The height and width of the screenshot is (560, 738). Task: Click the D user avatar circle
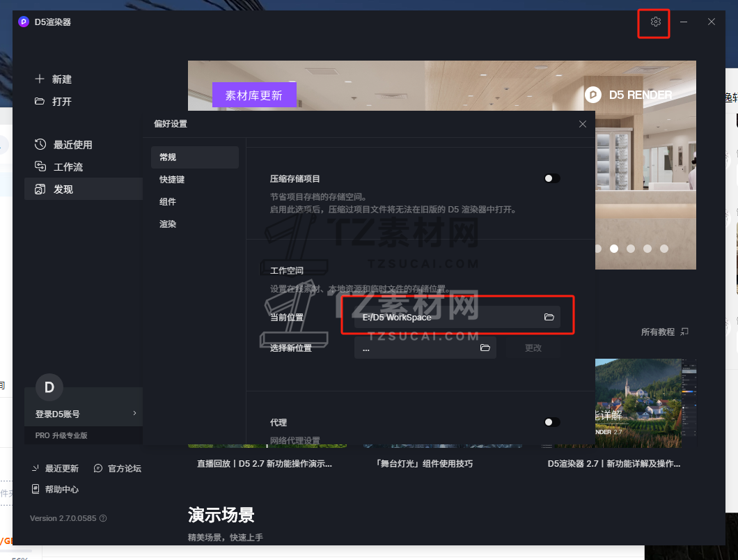(x=49, y=387)
